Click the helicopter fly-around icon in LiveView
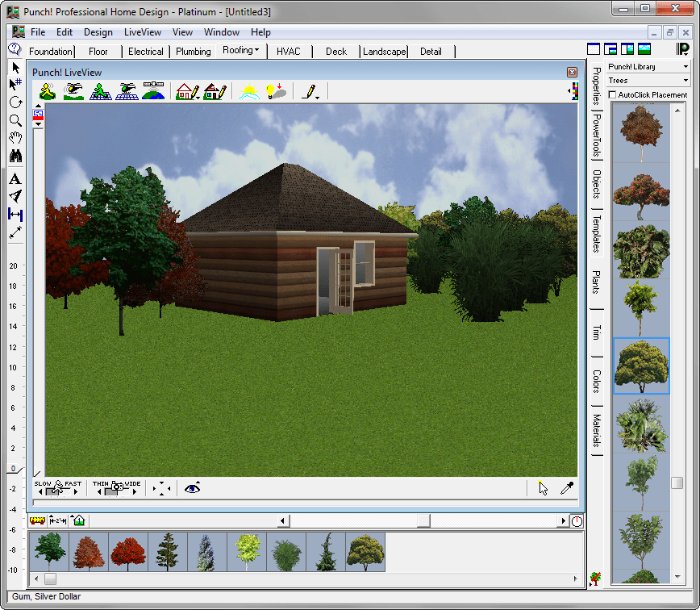700x610 pixels. tap(73, 91)
